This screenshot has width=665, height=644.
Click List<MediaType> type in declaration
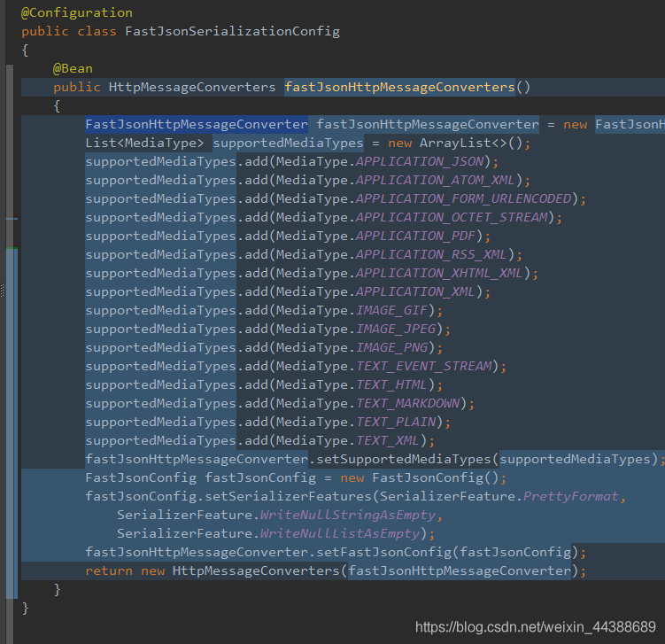(144, 143)
